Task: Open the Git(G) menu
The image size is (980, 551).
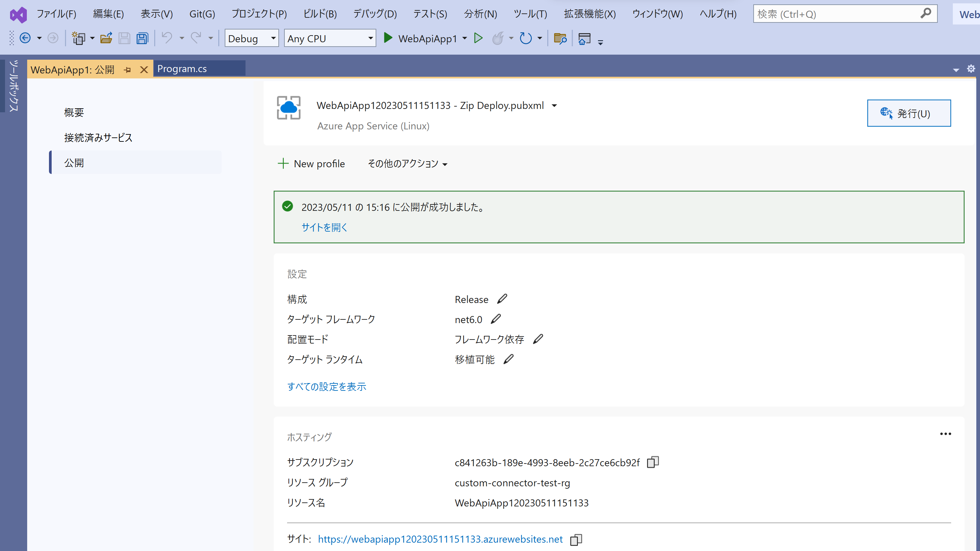Action: click(x=202, y=14)
